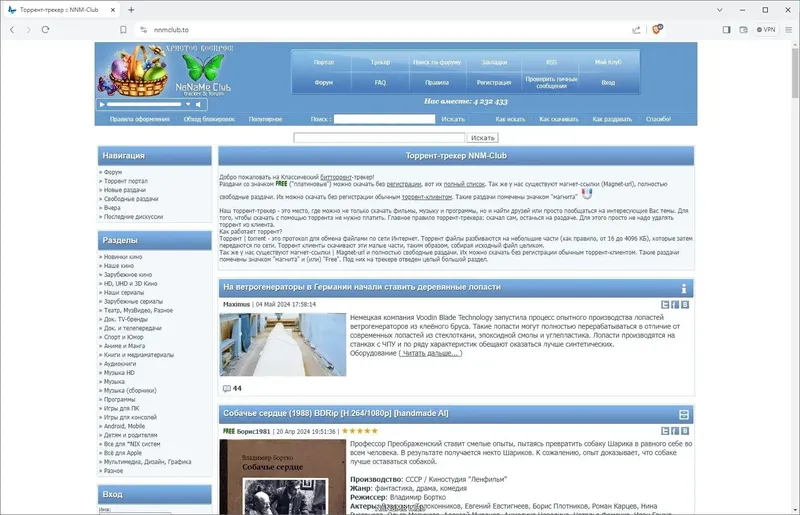800x515 pixels.
Task: Click Читать дальше link
Action: point(431,353)
